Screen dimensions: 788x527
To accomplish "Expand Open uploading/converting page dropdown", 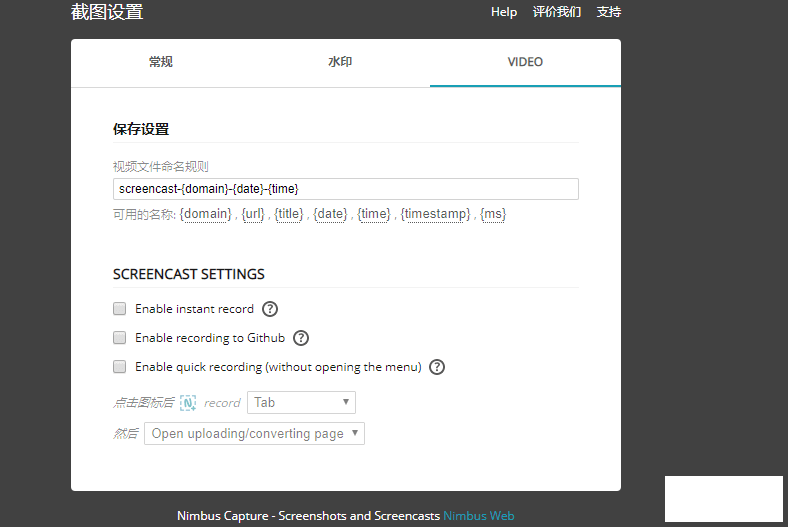I will pos(255,434).
